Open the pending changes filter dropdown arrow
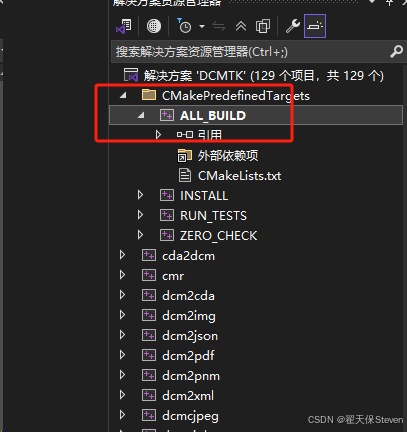This screenshot has width=407, height=432. [x=202, y=26]
